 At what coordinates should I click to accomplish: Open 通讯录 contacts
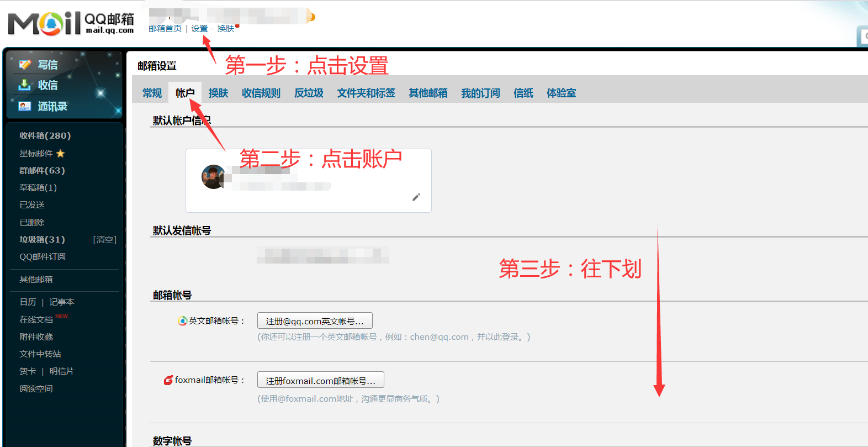(52, 106)
